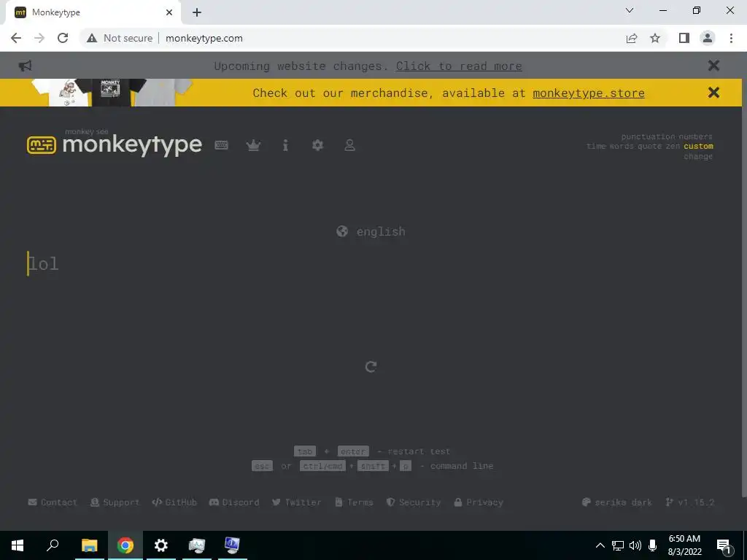Select quote test mode

tap(649, 146)
